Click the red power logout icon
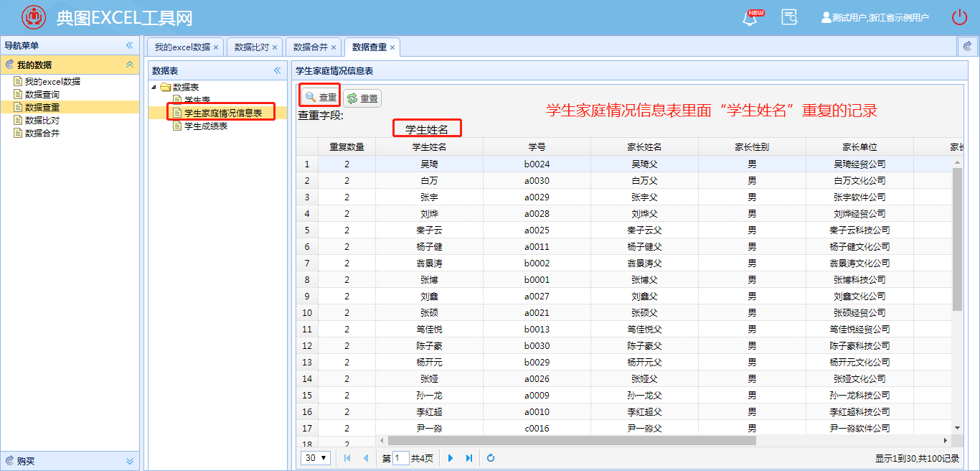980x471 pixels. pyautogui.click(x=959, y=18)
